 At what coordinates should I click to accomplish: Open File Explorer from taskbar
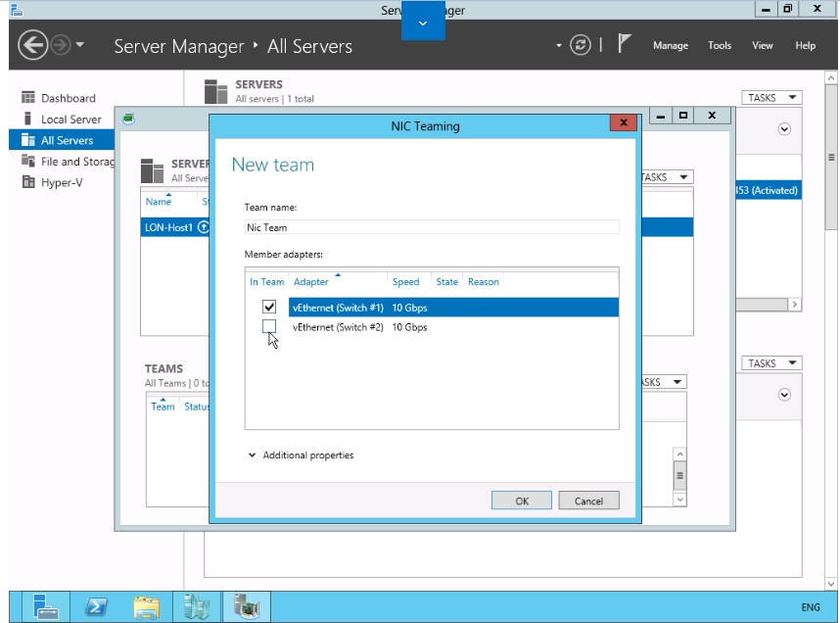click(x=146, y=607)
